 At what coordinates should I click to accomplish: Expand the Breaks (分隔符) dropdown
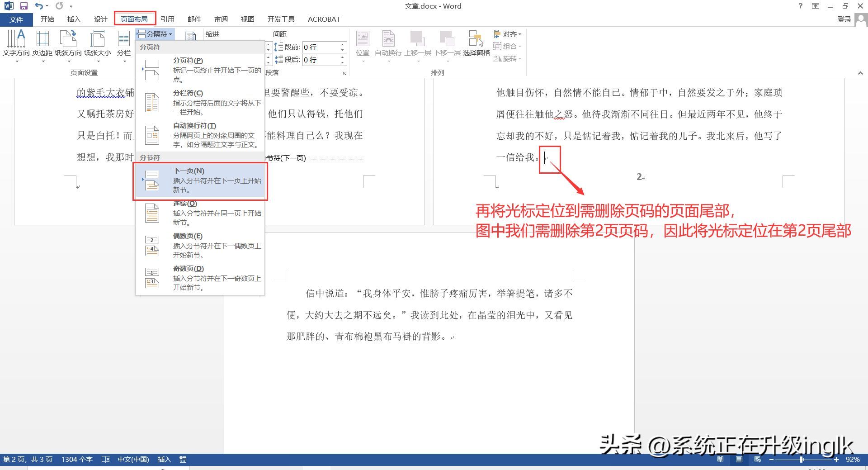point(155,34)
